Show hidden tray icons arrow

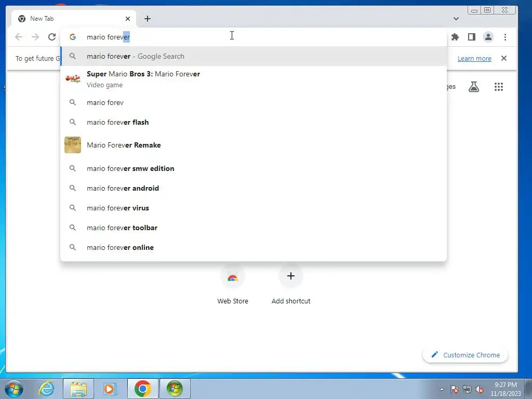pyautogui.click(x=442, y=389)
